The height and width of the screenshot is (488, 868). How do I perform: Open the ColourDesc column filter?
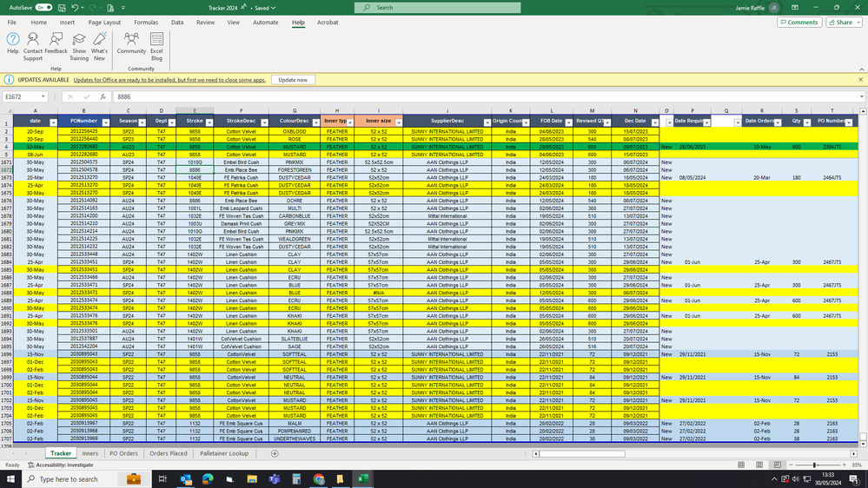(315, 122)
